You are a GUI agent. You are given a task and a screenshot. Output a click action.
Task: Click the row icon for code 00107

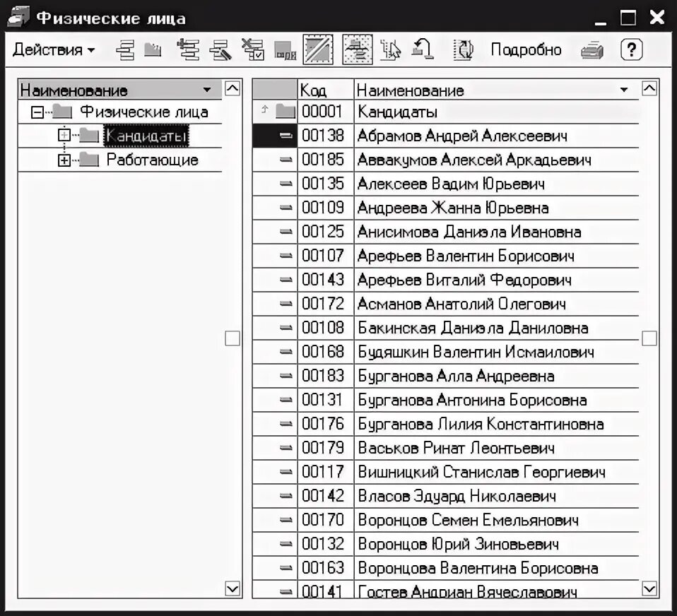[x=285, y=256]
